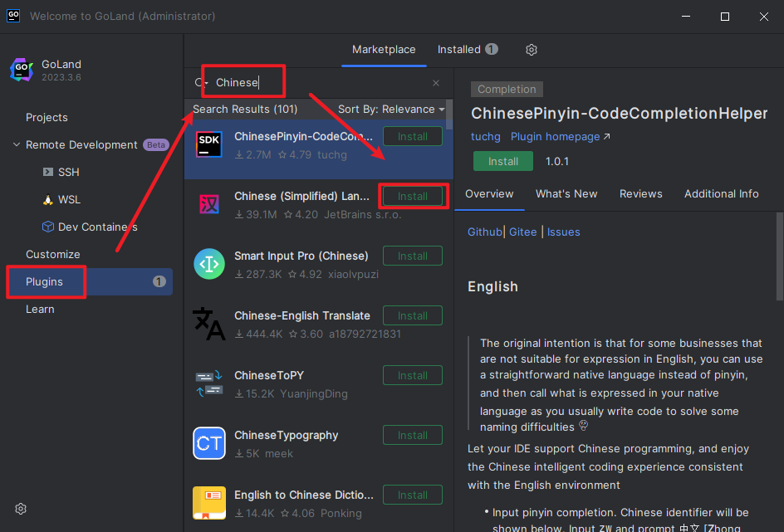The image size is (784, 532).
Task: Install English to Chinese Dictionary plugin
Action: pos(413,495)
